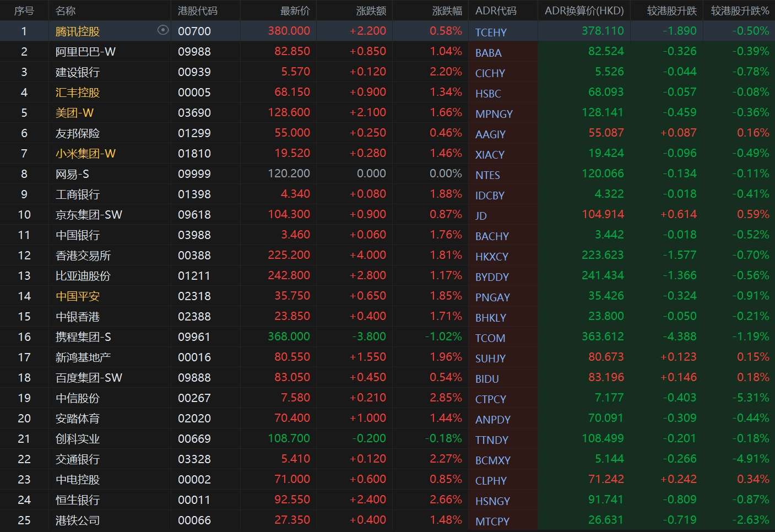Select the 比亚迪股份 stock name
The image size is (775, 532).
[x=83, y=276]
